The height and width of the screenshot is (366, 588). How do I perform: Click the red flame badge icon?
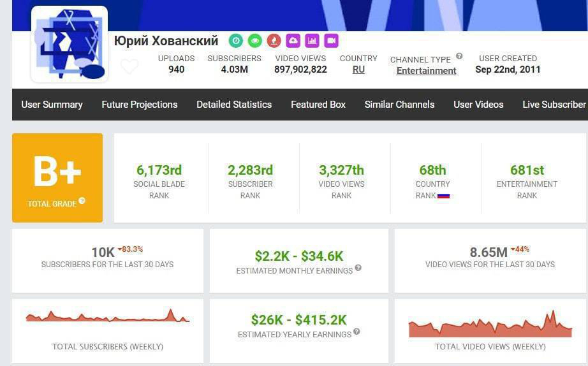(x=274, y=41)
